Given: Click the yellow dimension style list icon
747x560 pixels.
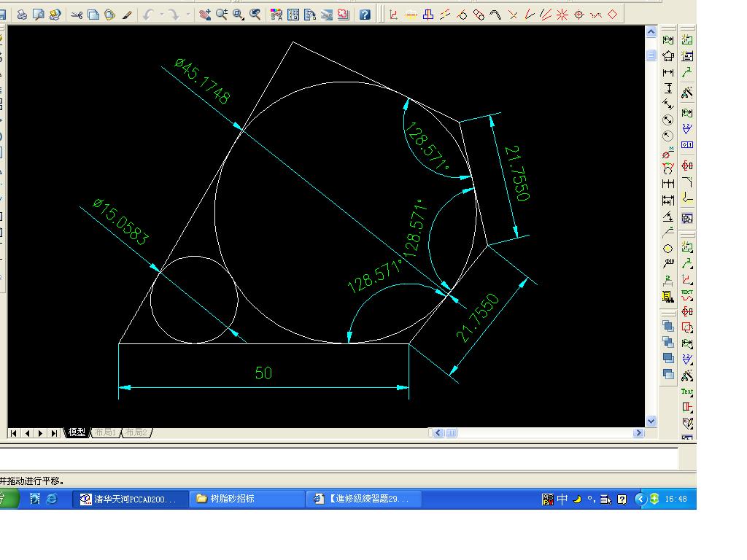Looking at the screenshot, I should coord(668,297).
